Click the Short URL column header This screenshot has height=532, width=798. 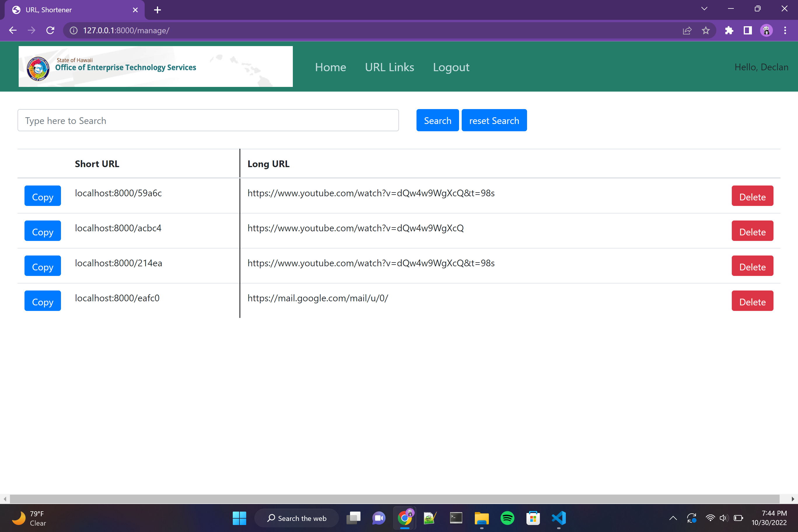pyautogui.click(x=97, y=164)
